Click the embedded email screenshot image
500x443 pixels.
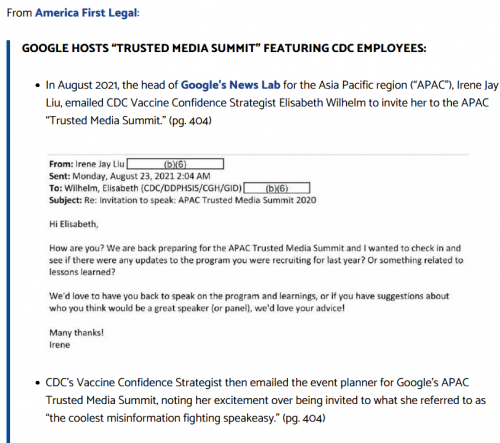pyautogui.click(x=258, y=257)
